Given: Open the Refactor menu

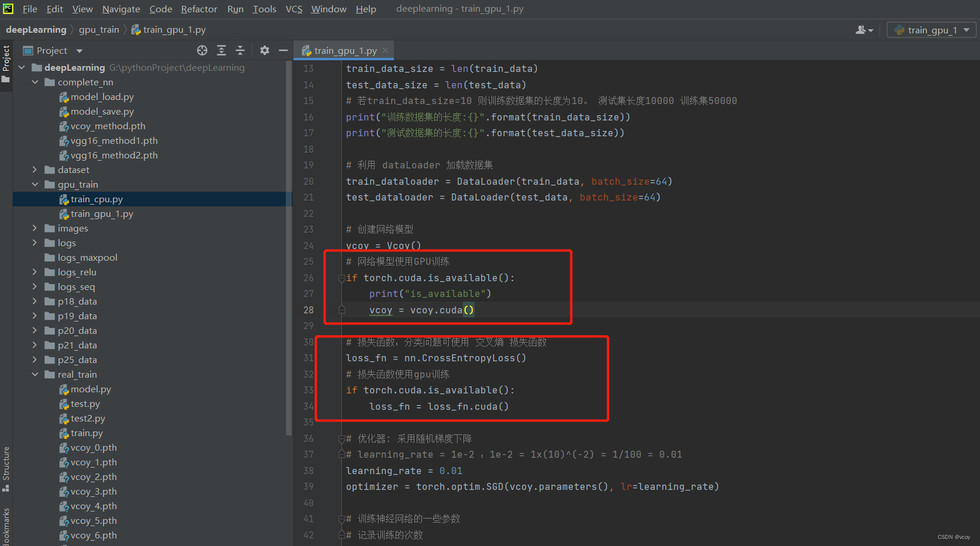Looking at the screenshot, I should point(199,9).
